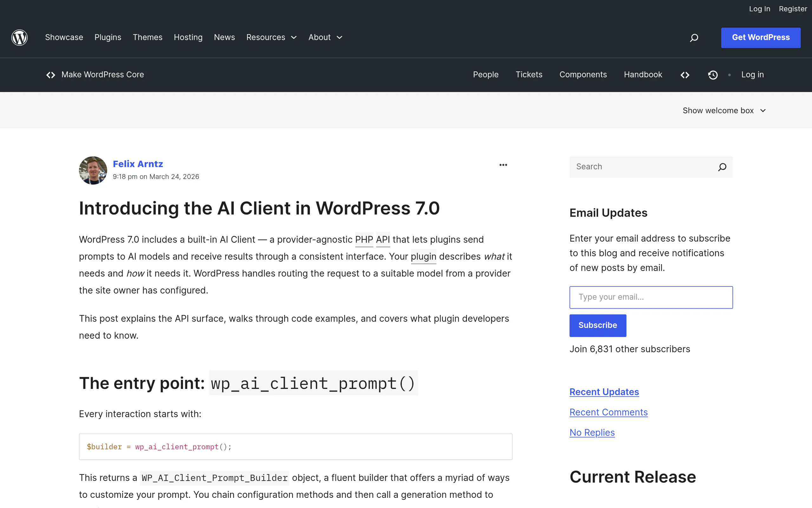
Task: Click Log In in the top bar
Action: pyautogui.click(x=759, y=9)
